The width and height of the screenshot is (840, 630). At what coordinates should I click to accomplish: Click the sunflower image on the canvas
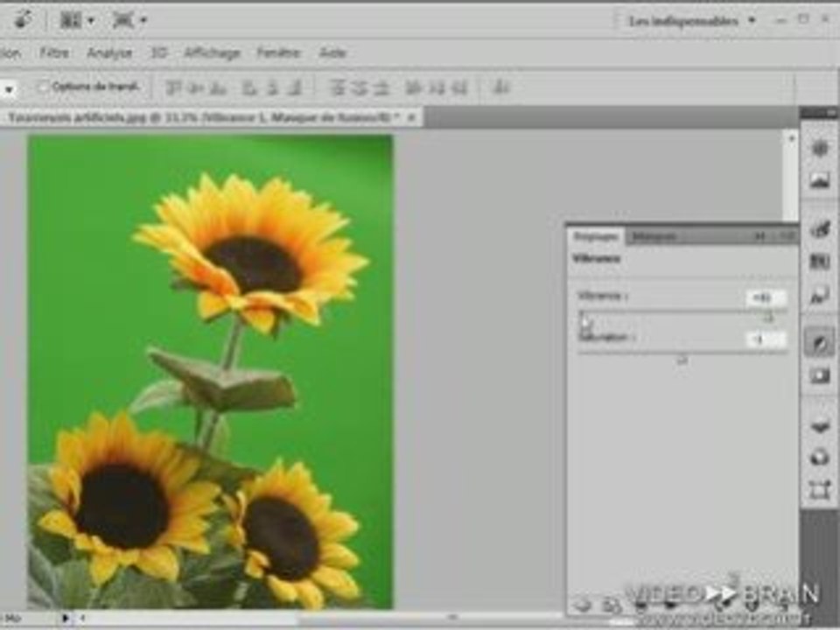pyautogui.click(x=210, y=372)
